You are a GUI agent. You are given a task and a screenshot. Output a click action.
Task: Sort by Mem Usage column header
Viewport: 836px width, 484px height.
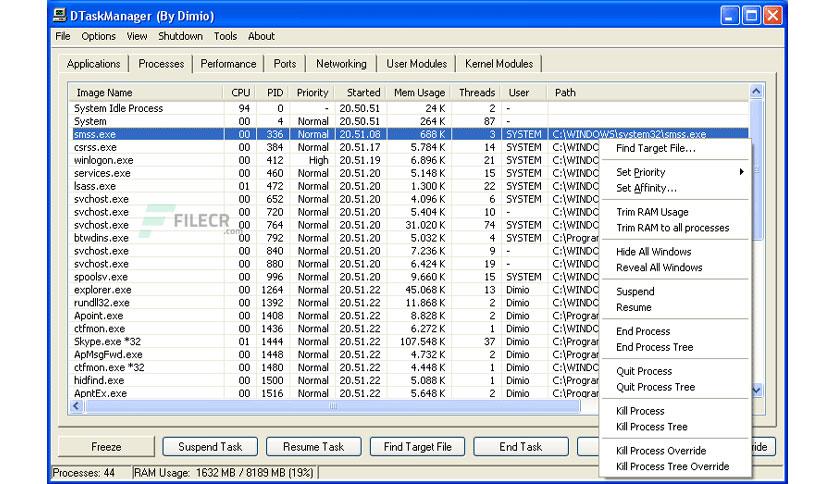(419, 93)
